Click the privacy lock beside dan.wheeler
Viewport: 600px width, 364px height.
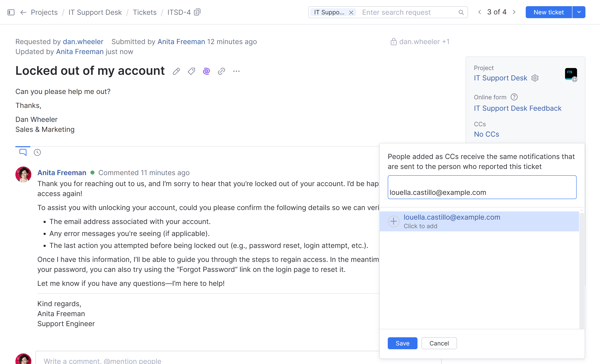coord(394,42)
